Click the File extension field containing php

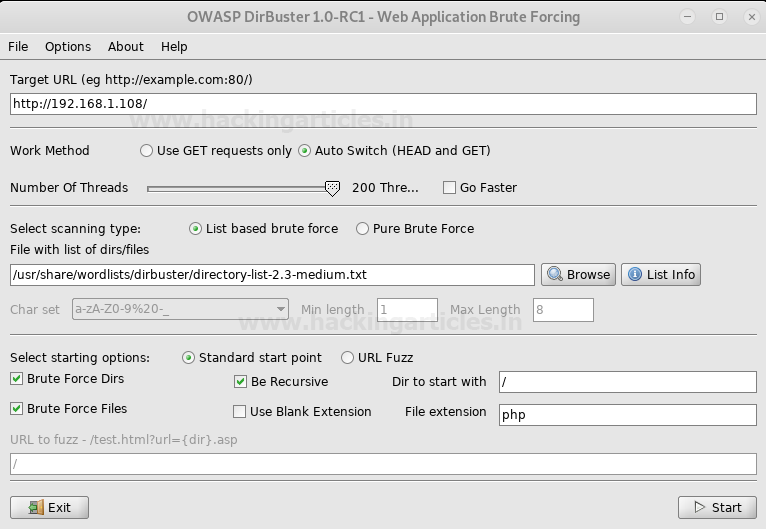pyautogui.click(x=628, y=415)
